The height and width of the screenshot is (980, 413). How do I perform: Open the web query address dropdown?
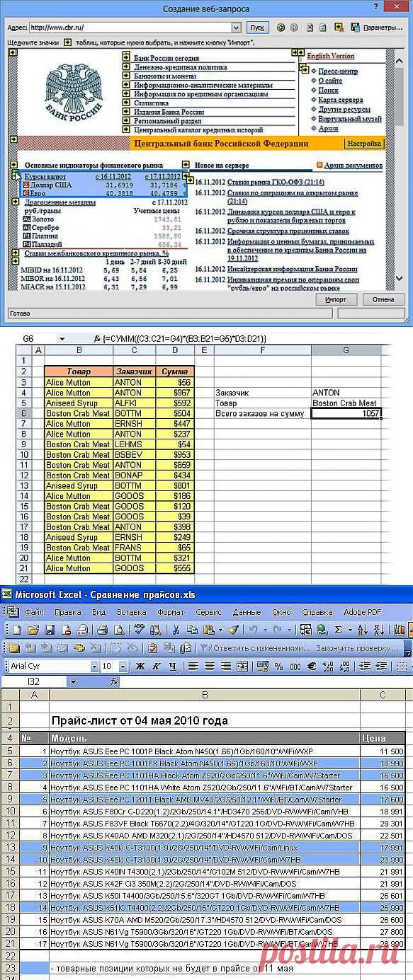coord(237,28)
